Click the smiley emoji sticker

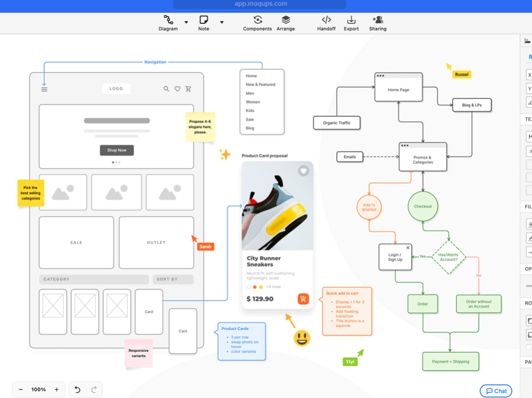tap(302, 338)
